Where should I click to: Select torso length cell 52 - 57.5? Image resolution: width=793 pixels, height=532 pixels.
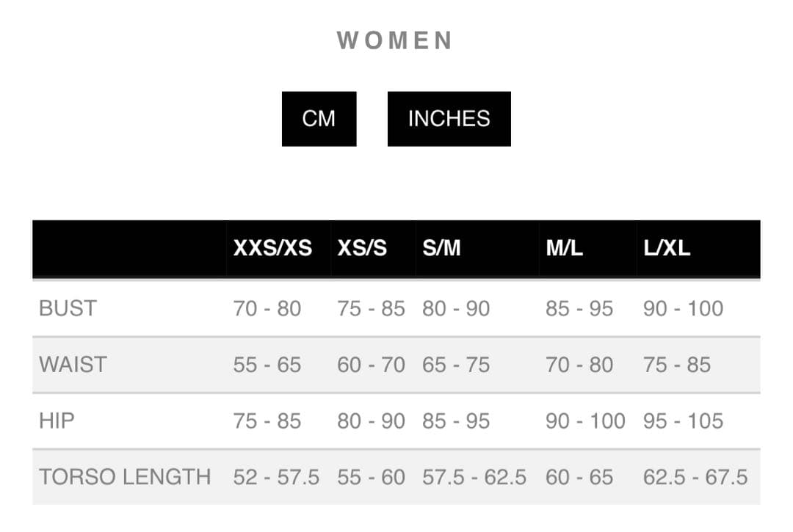click(276, 477)
